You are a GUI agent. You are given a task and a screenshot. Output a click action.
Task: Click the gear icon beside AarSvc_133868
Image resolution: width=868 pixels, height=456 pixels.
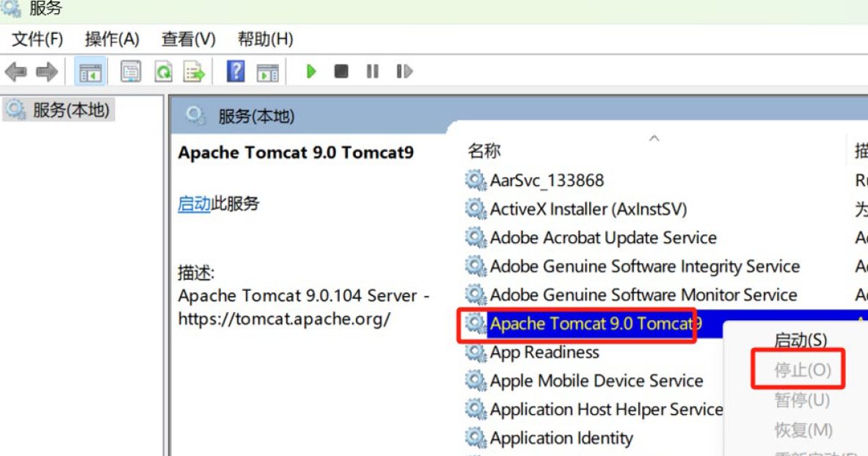475,180
